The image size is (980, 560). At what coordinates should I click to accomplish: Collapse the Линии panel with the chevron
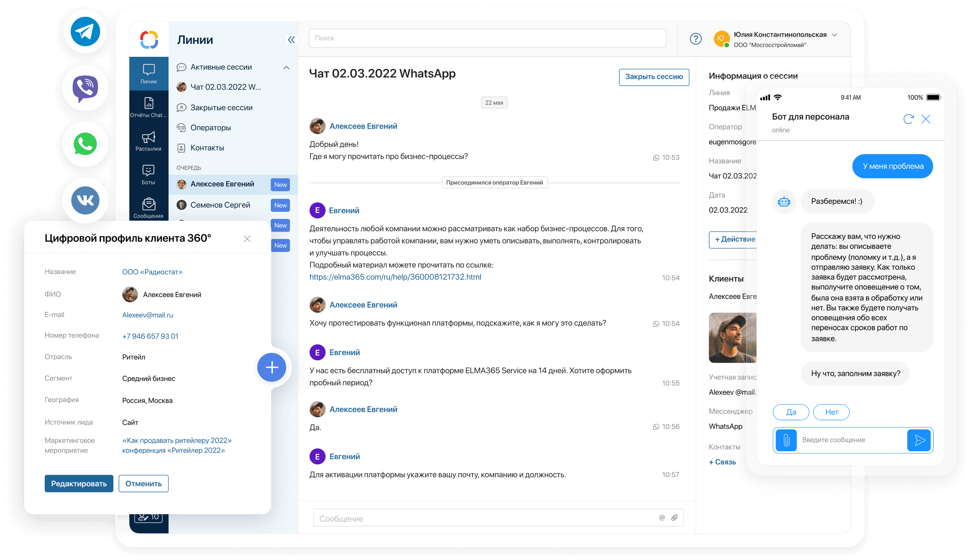[291, 40]
